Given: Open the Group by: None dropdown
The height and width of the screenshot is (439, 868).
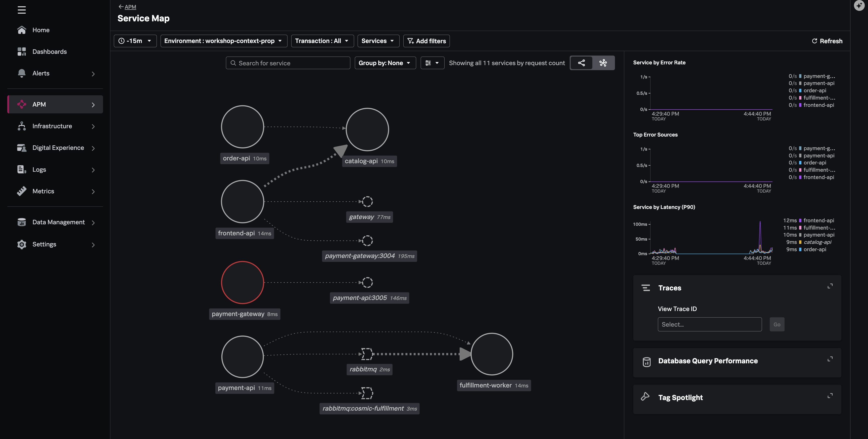Looking at the screenshot, I should pyautogui.click(x=385, y=63).
